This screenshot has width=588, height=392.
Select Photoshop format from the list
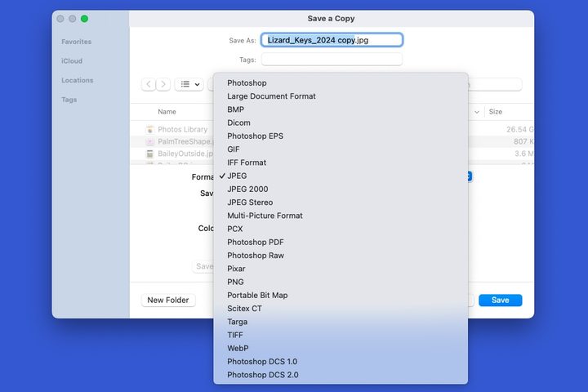coord(341,83)
